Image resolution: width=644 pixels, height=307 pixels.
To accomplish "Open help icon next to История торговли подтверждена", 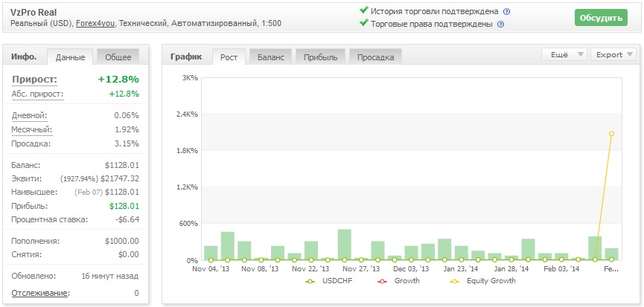I will tap(507, 11).
